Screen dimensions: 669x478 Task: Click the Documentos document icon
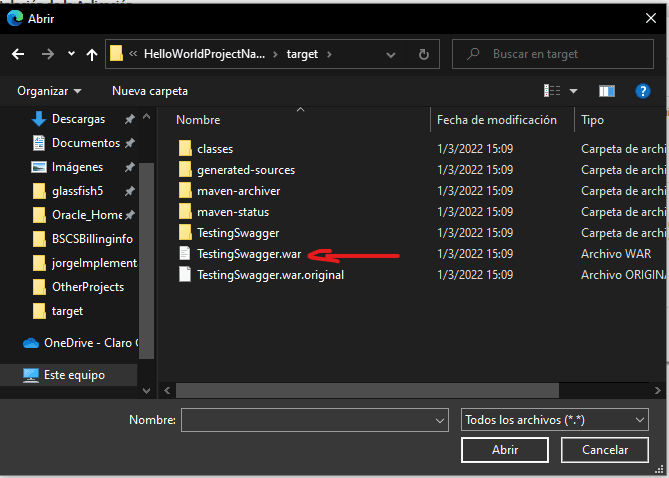point(39,143)
